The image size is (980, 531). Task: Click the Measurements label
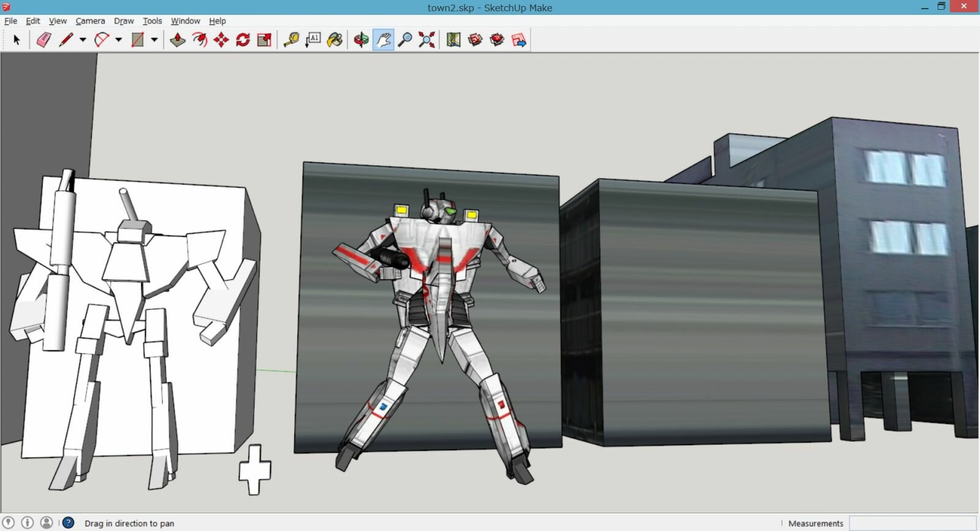pos(816,523)
